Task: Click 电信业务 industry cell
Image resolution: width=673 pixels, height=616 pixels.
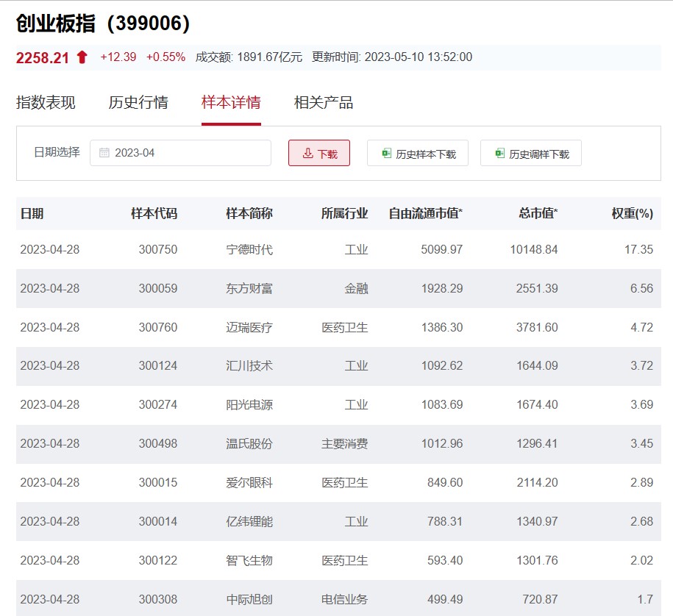Action: (345, 600)
